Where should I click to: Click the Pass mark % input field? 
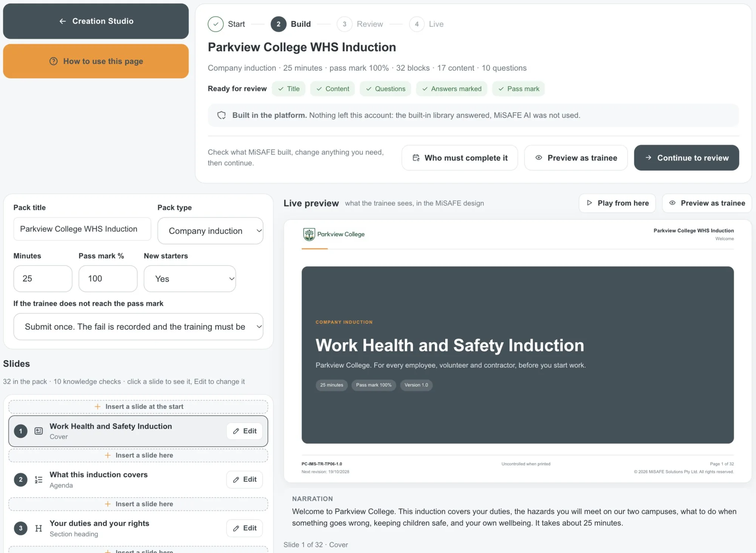tap(108, 279)
